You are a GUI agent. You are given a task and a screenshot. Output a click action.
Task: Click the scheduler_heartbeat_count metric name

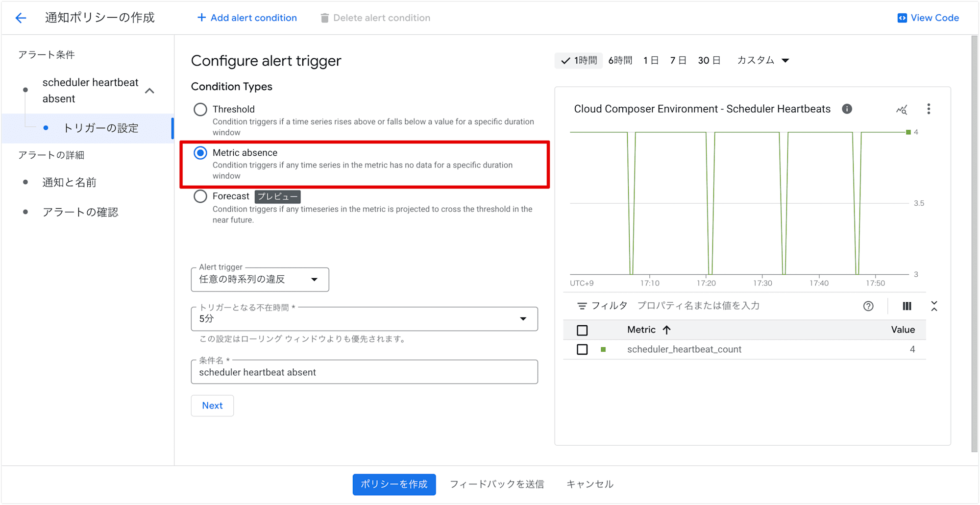tap(684, 349)
